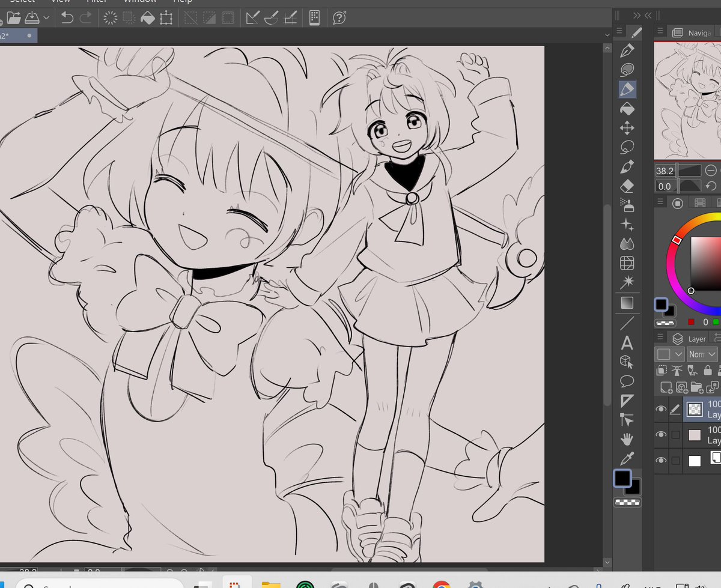Click the Invert Selected Area icon
The width and height of the screenshot is (721, 588).
[210, 18]
